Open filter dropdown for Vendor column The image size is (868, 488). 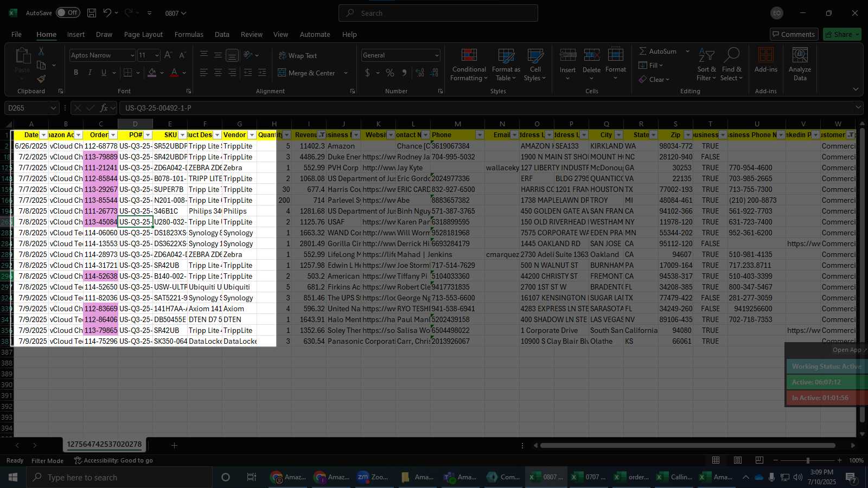click(252, 135)
